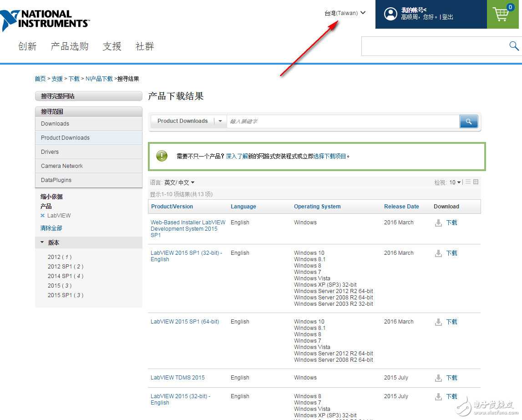The image size is (522, 420).
Task: Focus the product keyword input field
Action: [x=343, y=121]
